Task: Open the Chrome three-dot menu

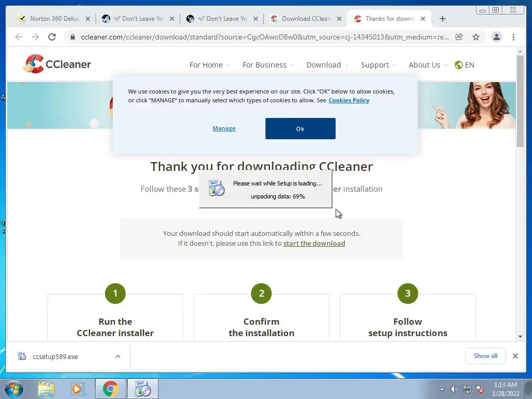Action: [x=513, y=37]
